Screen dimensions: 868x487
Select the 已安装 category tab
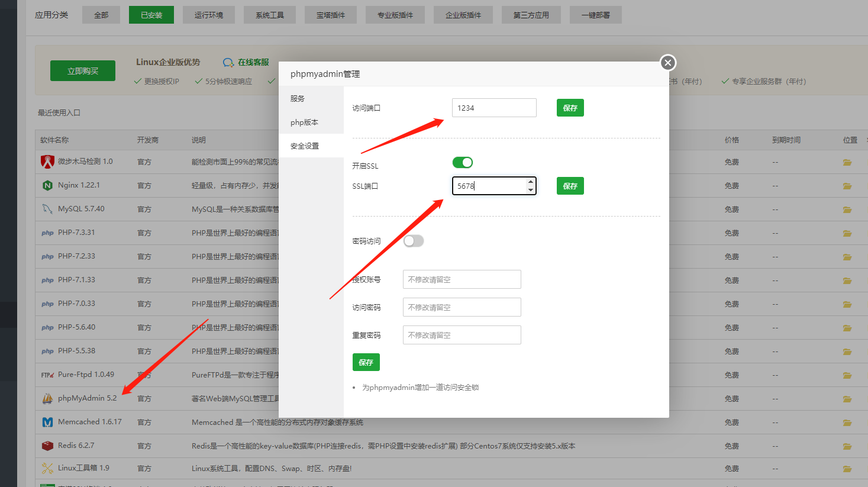(151, 15)
